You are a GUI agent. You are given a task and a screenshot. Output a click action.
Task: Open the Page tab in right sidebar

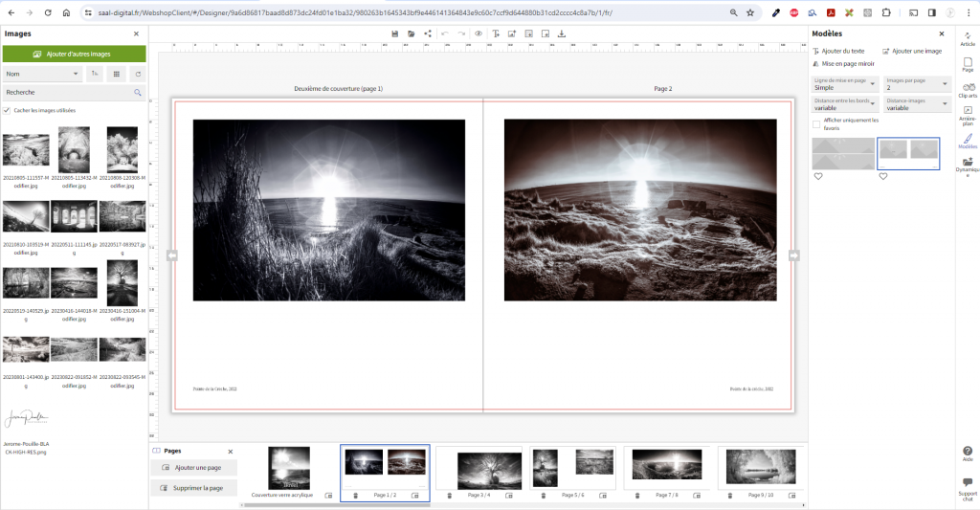pos(968,64)
